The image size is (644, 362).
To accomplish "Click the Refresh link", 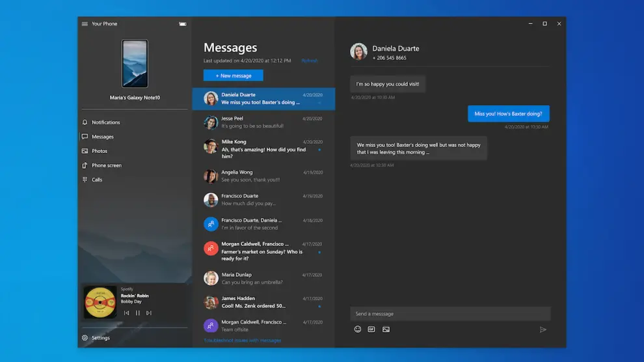I will click(310, 61).
